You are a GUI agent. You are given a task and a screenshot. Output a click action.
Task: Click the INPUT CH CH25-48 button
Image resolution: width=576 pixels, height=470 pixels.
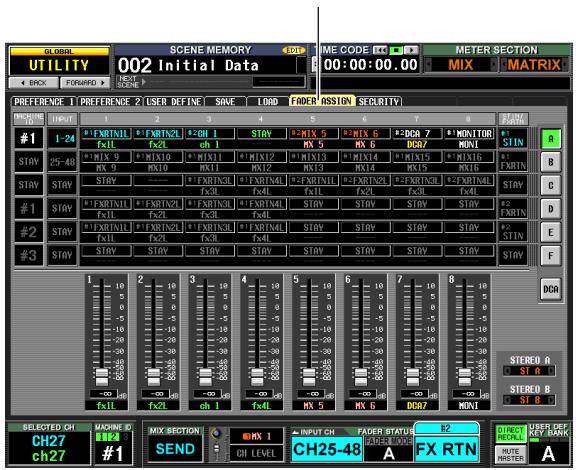(327, 449)
